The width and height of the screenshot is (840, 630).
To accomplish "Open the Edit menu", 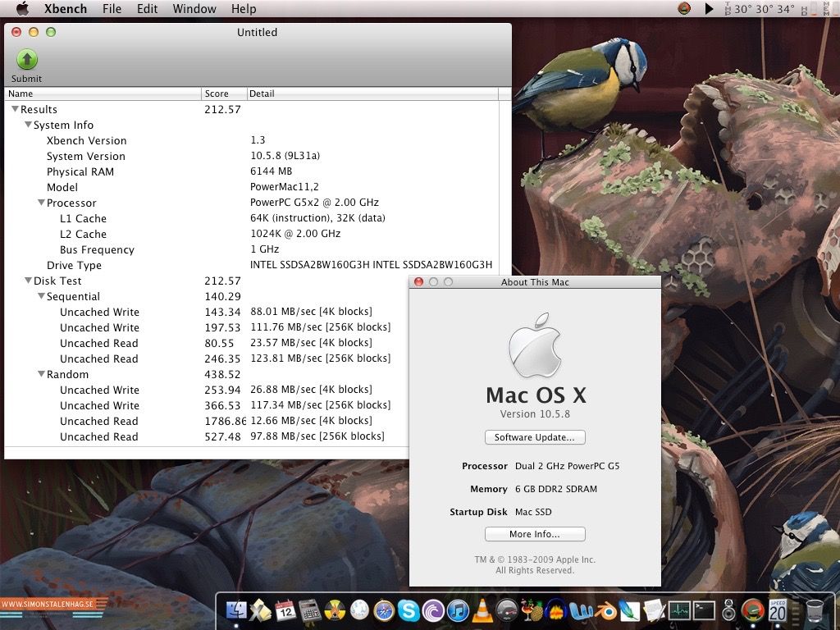I will point(147,8).
